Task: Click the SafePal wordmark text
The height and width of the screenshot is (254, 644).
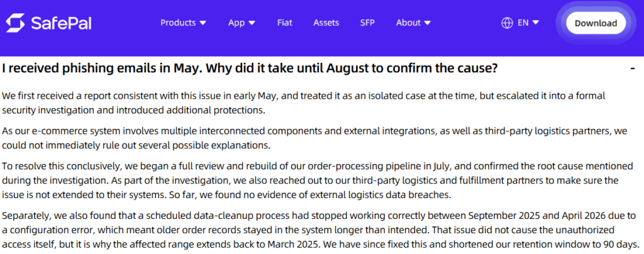Action: click(61, 23)
